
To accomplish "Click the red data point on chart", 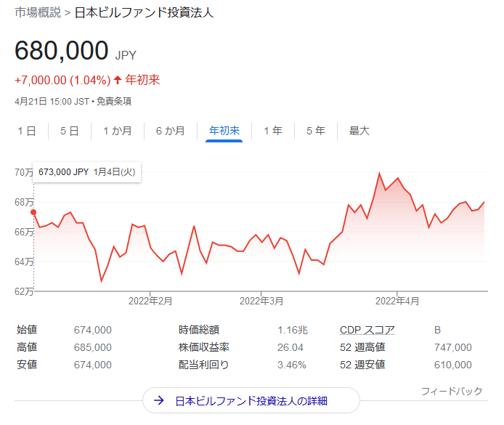I will (x=33, y=212).
